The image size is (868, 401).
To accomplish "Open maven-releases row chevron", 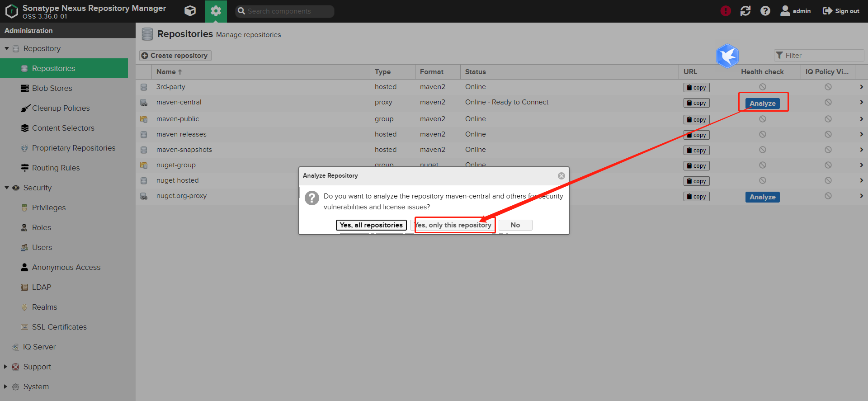I will coord(861,134).
